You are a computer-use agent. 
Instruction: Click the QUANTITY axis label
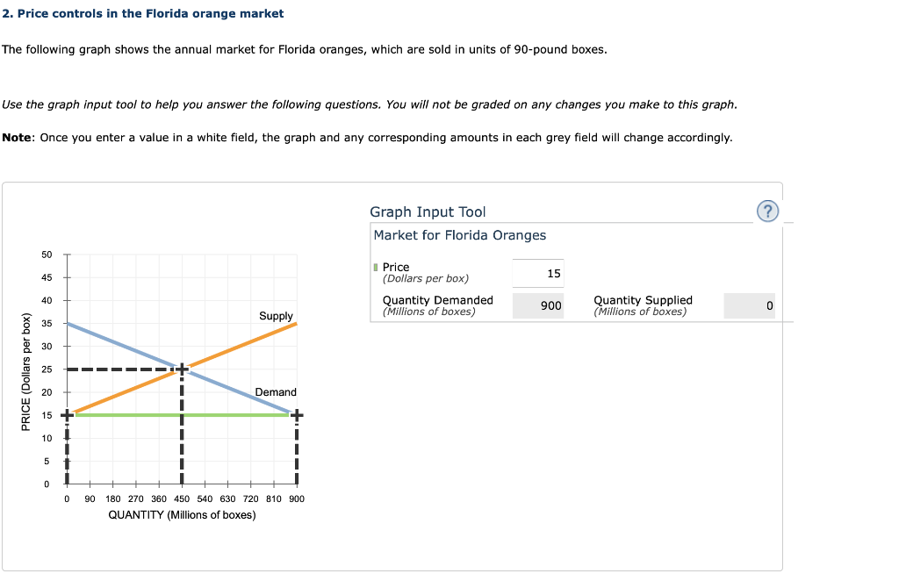pyautogui.click(x=181, y=515)
